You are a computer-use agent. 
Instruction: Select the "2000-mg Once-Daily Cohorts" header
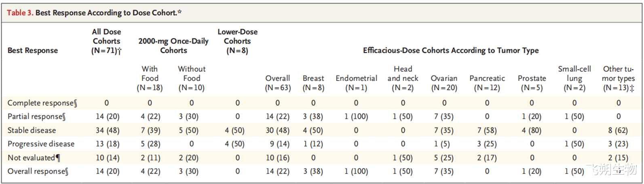point(173,46)
